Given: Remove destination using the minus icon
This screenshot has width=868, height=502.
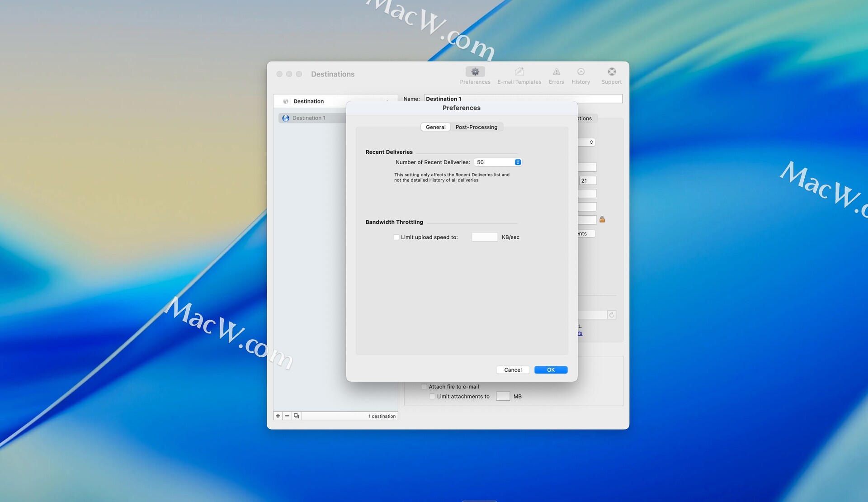Looking at the screenshot, I should [287, 416].
